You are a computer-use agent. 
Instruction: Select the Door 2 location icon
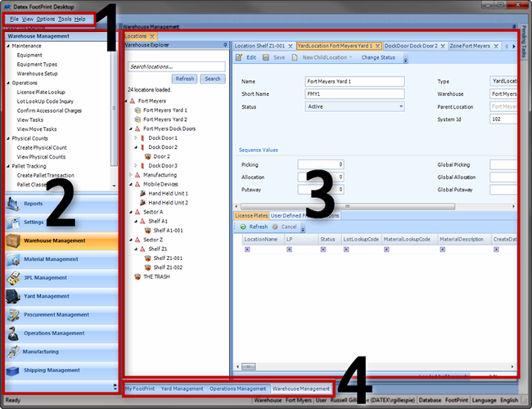tap(147, 156)
